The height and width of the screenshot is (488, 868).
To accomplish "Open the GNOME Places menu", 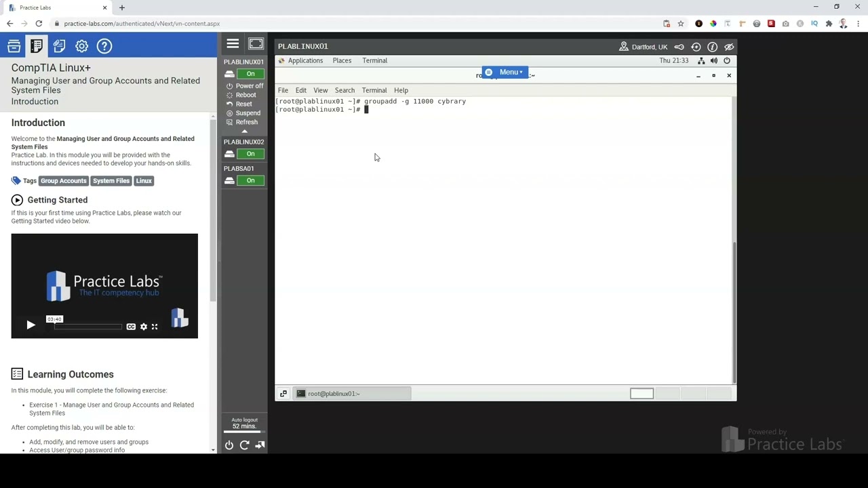I will 342,61.
